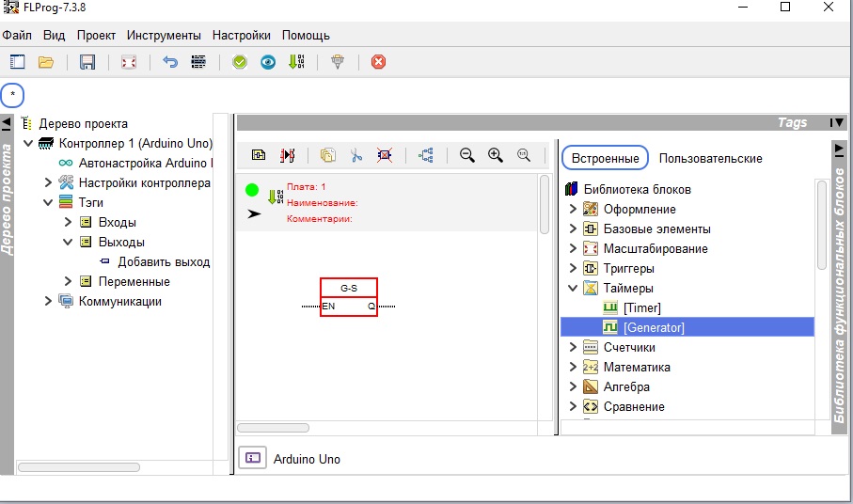Open a project with the folder icon
Screen dimensions: 853x504
(45, 62)
